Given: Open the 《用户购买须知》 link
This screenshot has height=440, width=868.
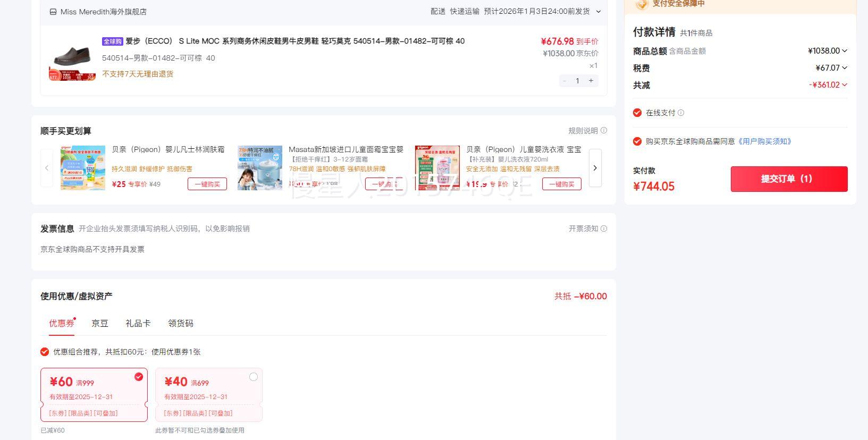Looking at the screenshot, I should coord(765,141).
